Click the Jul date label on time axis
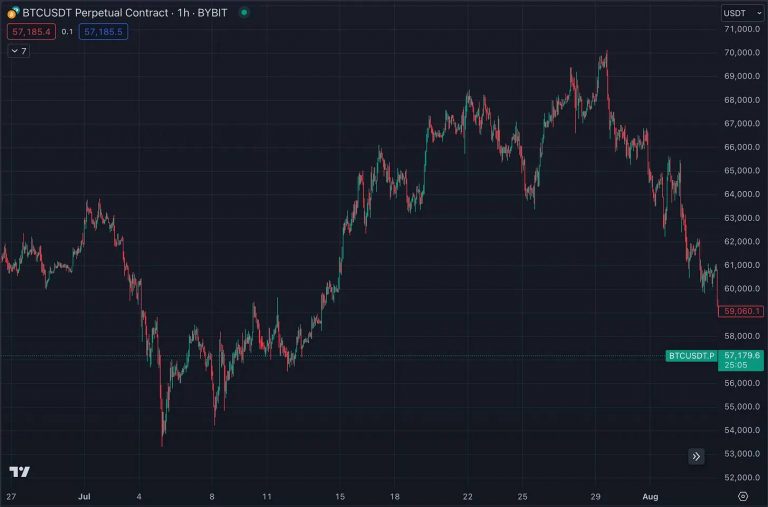The height and width of the screenshot is (507, 768). pos(84,497)
